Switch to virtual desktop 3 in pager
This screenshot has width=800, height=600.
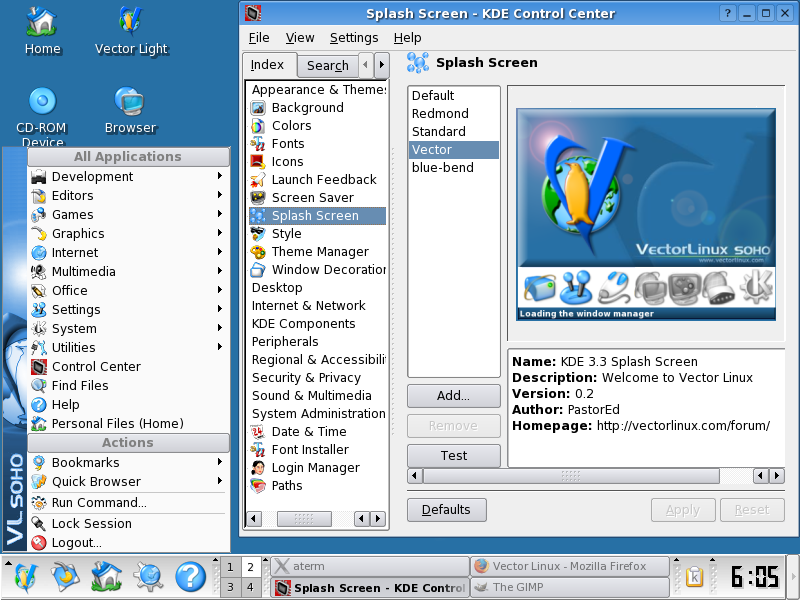pyautogui.click(x=230, y=587)
